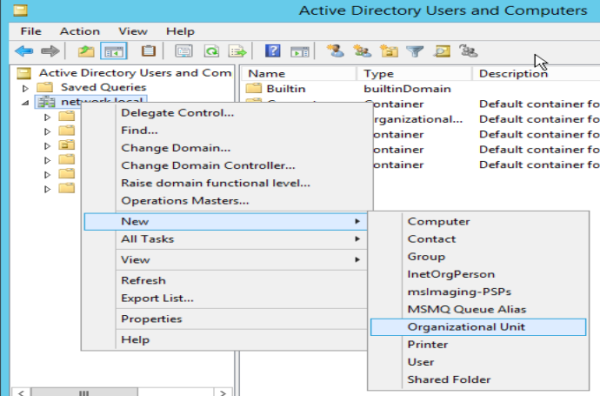Click the green Refresh toolbar icon

point(212,51)
